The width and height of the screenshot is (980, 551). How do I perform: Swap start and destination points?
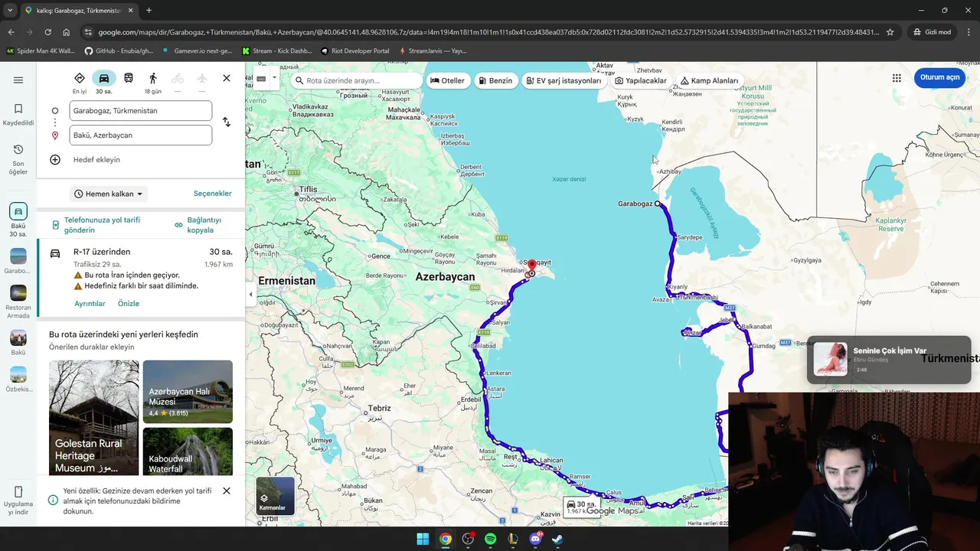pos(227,122)
